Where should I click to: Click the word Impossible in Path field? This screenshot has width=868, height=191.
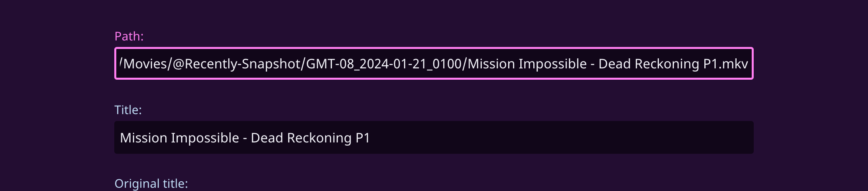pyautogui.click(x=553, y=64)
